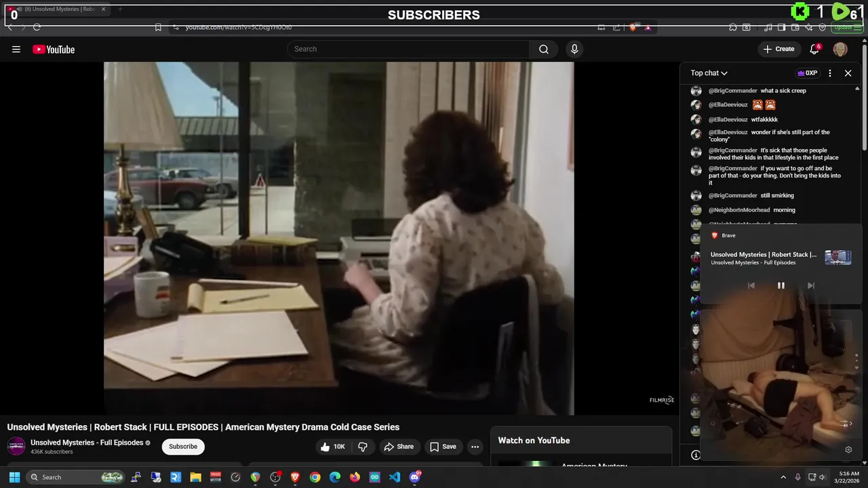Save the video to a playlist
868x488 pixels.
coord(443,447)
